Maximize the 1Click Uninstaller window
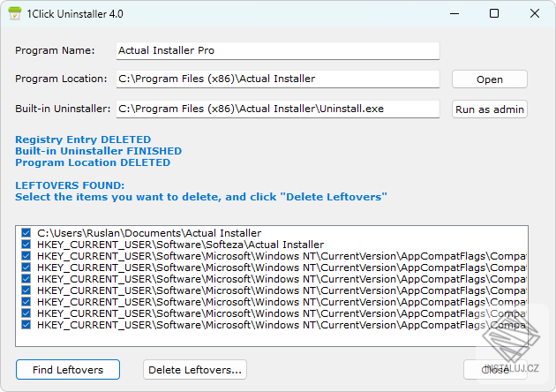 (x=494, y=13)
